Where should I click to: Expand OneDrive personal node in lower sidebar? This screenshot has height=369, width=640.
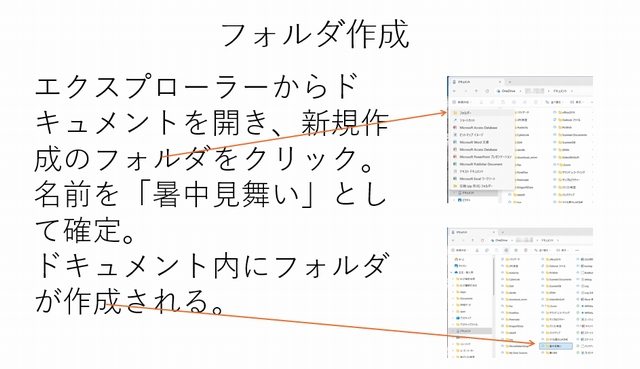(451, 272)
